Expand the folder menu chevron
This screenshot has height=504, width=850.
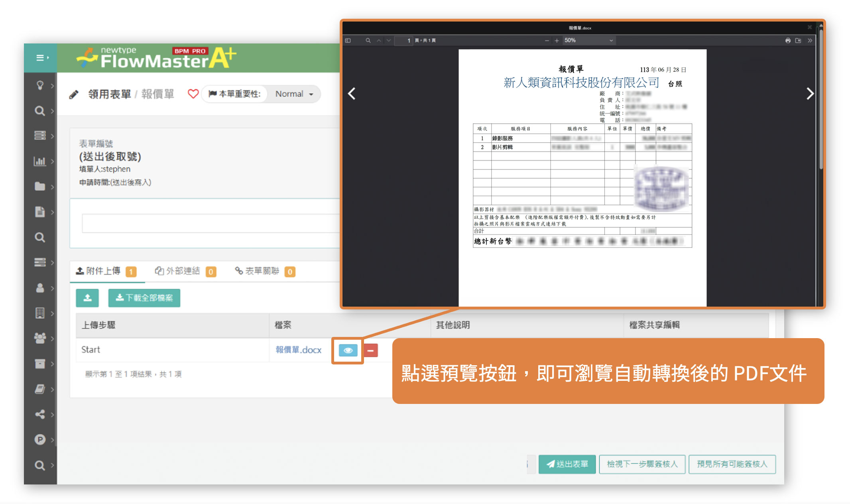[52, 187]
